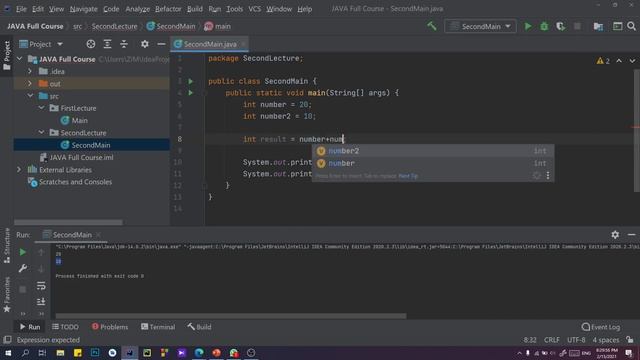Open SecondMain run configuration dropdown
This screenshot has height=360, width=640.
480,26
